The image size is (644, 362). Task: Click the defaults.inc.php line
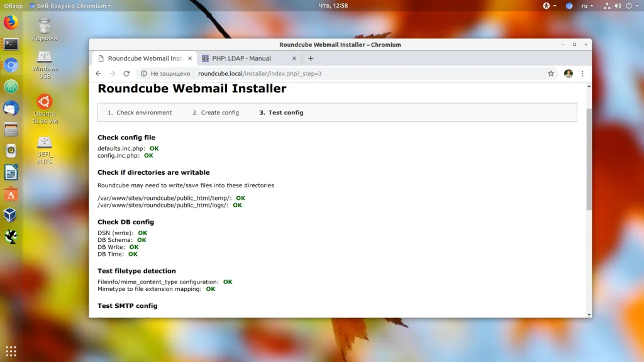(128, 148)
